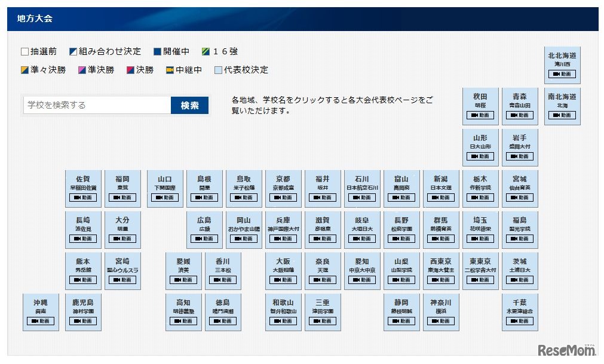The width and height of the screenshot is (604, 364).
Task: Toggle the 組み合わせ決定 legend checkbox
Action: 73,51
